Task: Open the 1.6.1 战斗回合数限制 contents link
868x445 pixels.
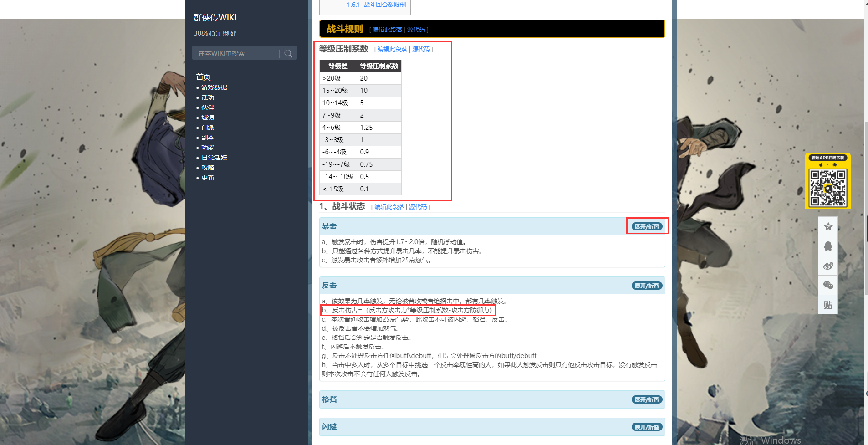Action: tap(376, 5)
